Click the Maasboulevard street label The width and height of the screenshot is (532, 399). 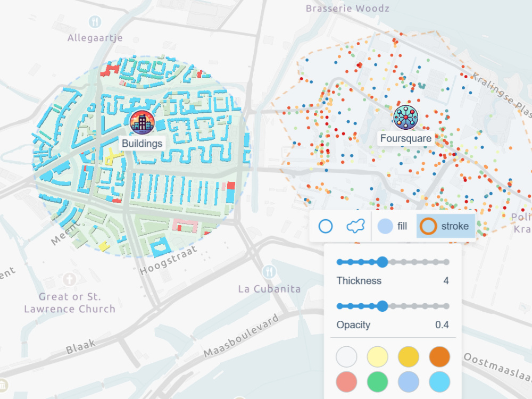click(241, 336)
